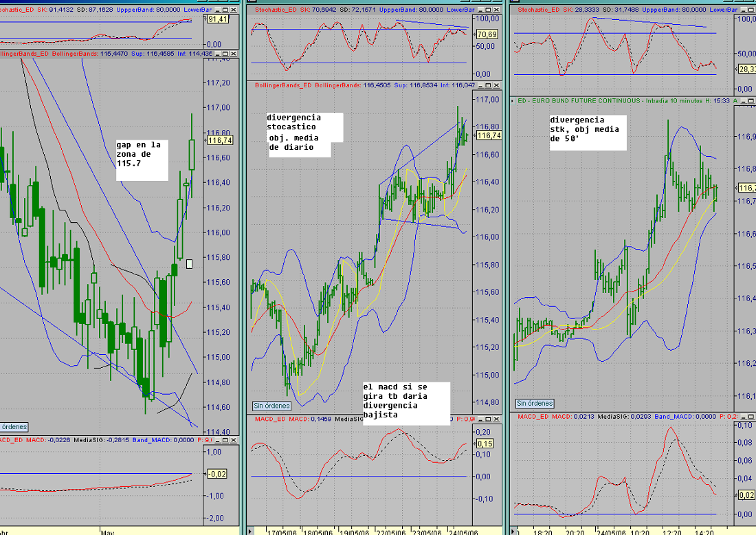Close the middle chart's Stochastic_ED pane

coord(496,10)
